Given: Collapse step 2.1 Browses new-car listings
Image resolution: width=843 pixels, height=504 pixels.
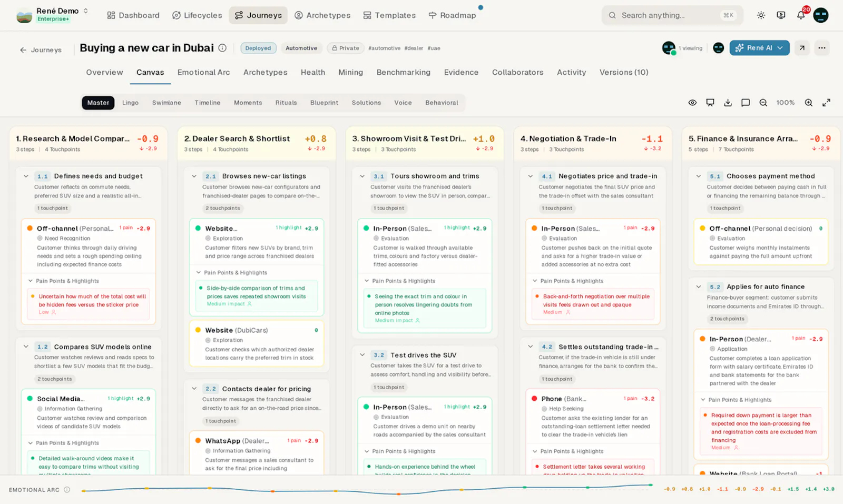Looking at the screenshot, I should (194, 176).
